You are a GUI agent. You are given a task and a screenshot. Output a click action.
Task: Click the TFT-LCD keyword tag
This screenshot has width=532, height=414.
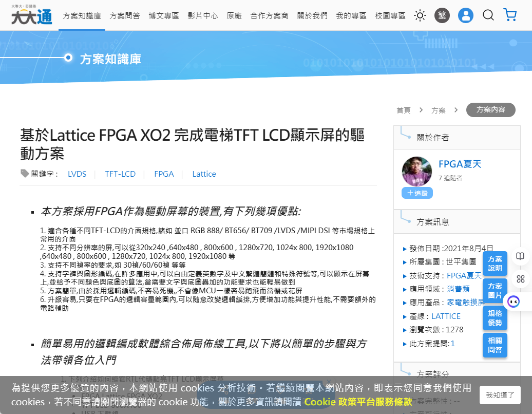click(x=120, y=174)
